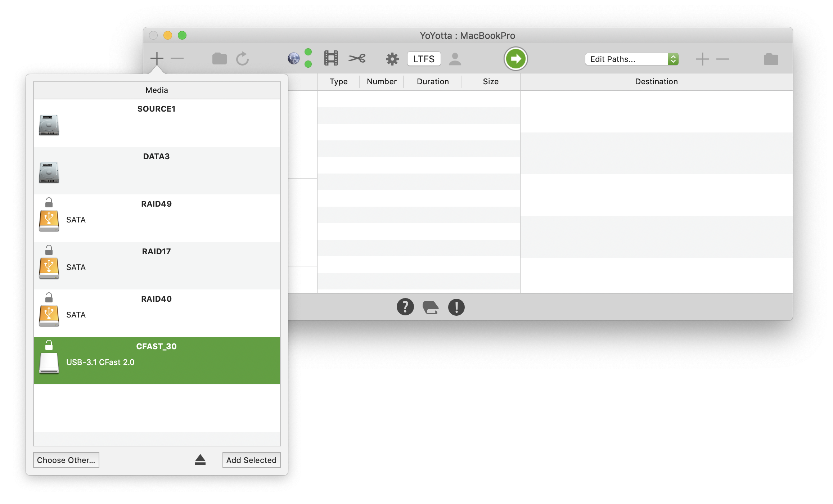Click the remove source minus icon
Viewport: 833px width, 504px height.
click(177, 59)
